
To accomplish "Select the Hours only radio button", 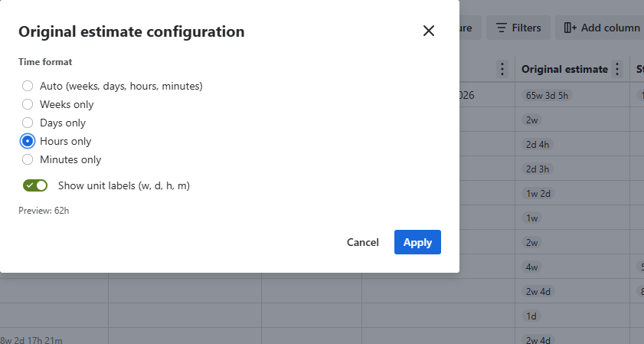I will coord(28,142).
